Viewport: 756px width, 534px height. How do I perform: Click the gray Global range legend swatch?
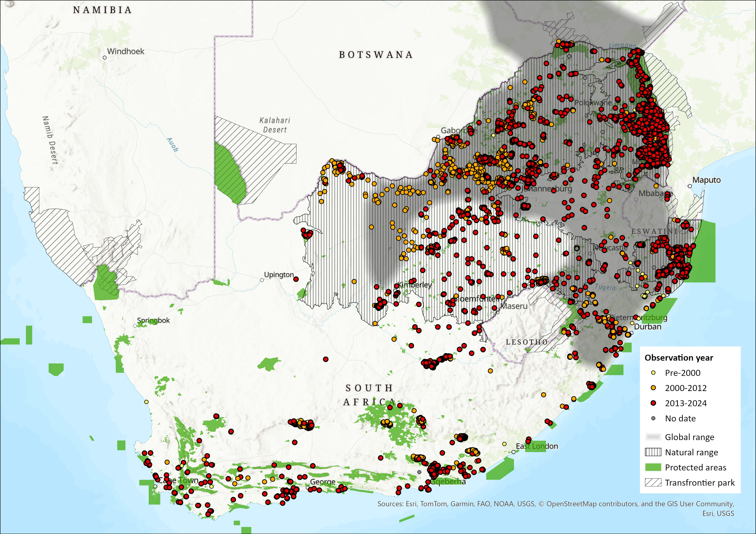coord(653,437)
